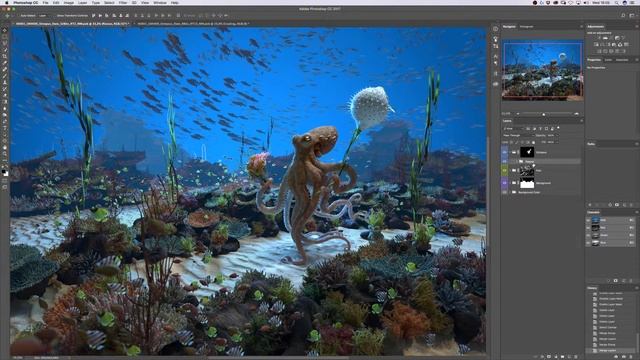Viewport: 640px width, 360px height.
Task: Toggle the Show Transform Controls checkbox
Action: (55, 16)
